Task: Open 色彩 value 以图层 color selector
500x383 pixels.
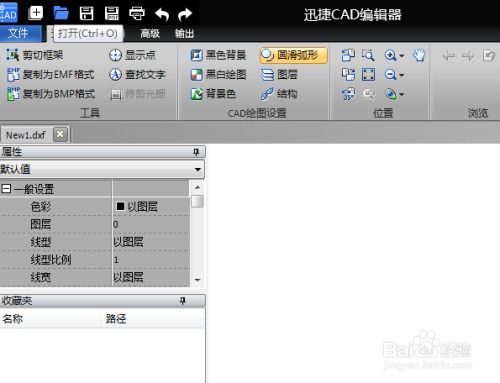Action: coord(151,207)
